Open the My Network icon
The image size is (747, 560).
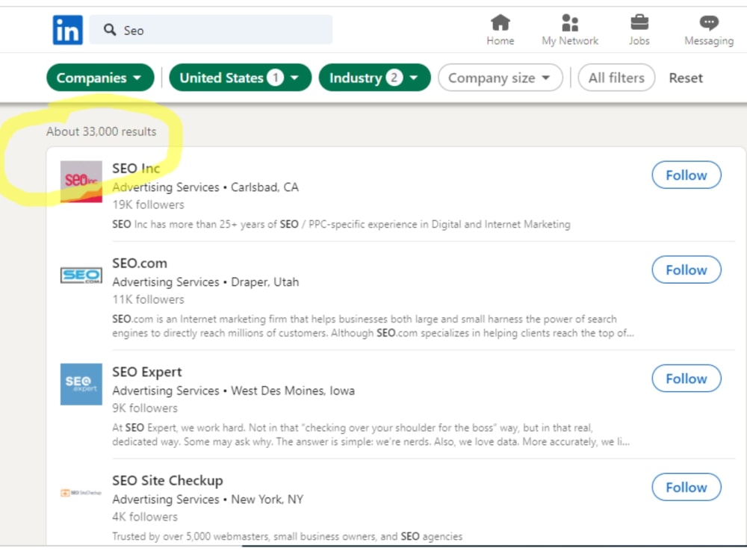[570, 22]
